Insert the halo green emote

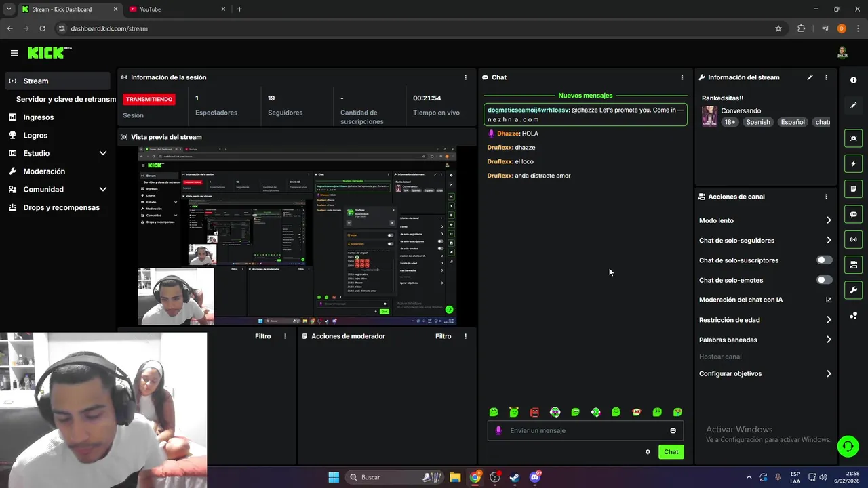pos(514,412)
